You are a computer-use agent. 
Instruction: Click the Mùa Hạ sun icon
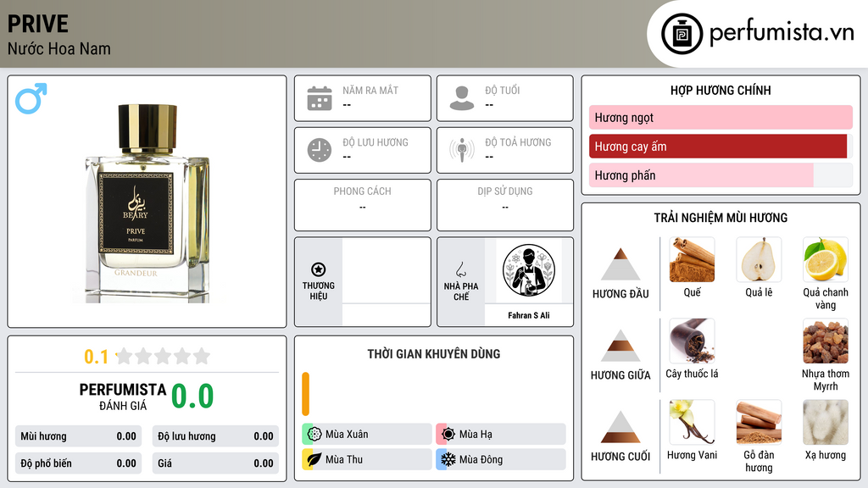448,435
